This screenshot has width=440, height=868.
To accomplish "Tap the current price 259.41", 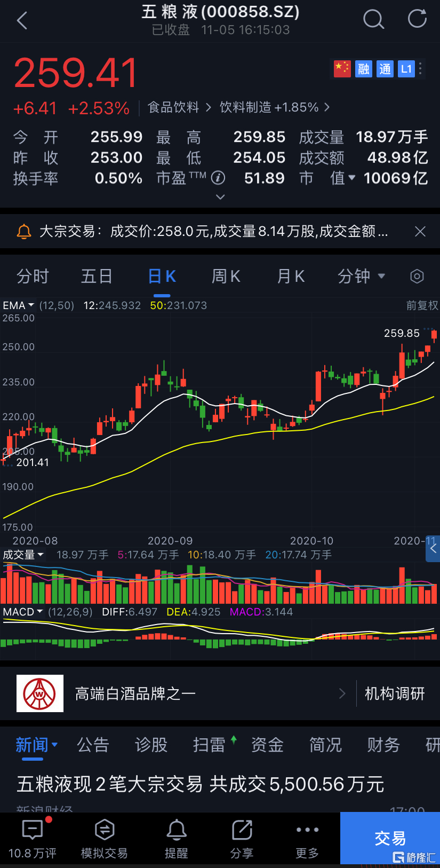I will 76,73.
